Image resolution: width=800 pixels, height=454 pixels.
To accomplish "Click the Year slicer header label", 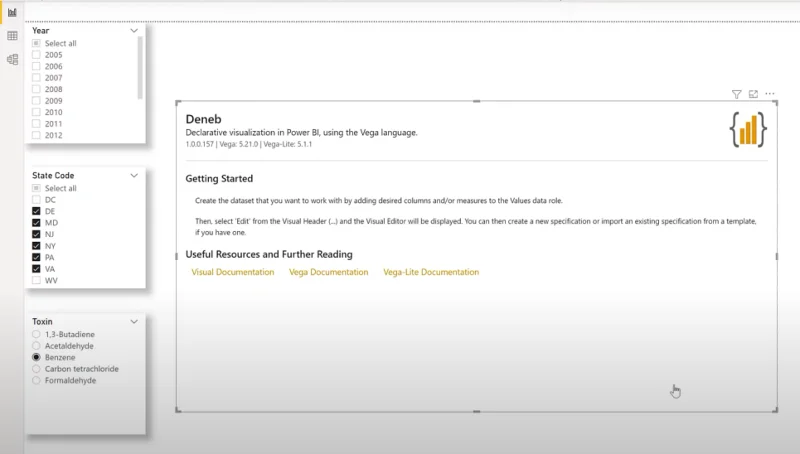I will click(41, 31).
